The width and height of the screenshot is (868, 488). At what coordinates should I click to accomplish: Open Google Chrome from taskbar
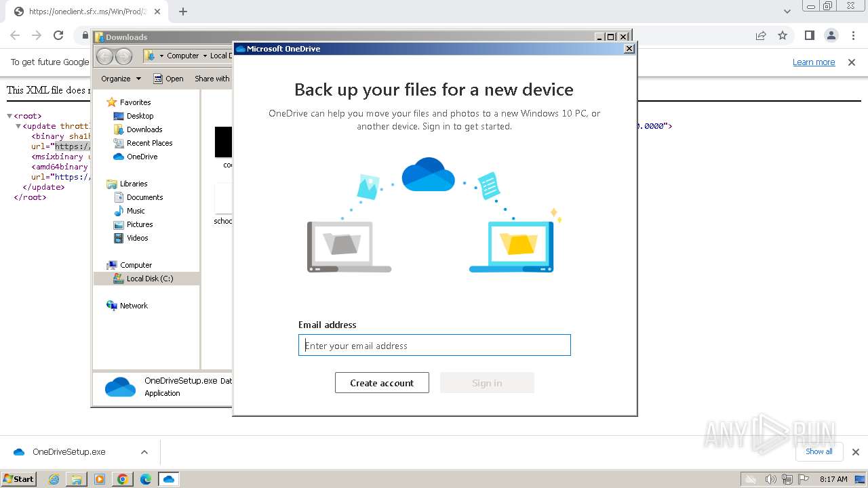tap(123, 479)
